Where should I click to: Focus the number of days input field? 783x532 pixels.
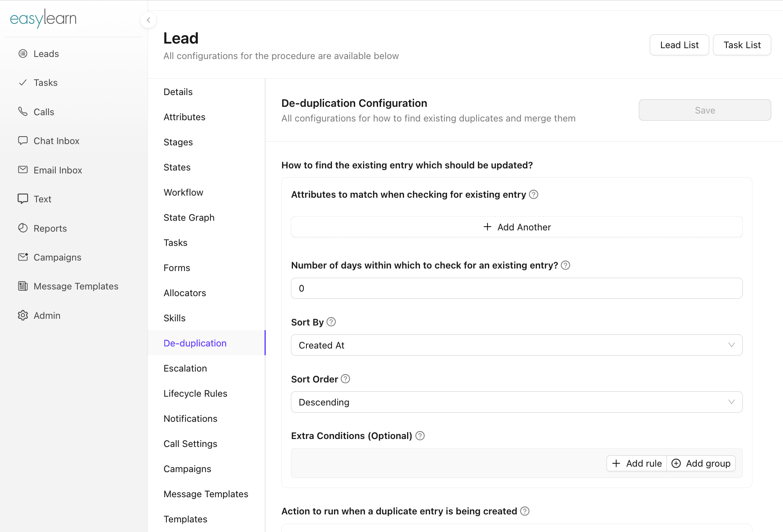click(x=516, y=288)
